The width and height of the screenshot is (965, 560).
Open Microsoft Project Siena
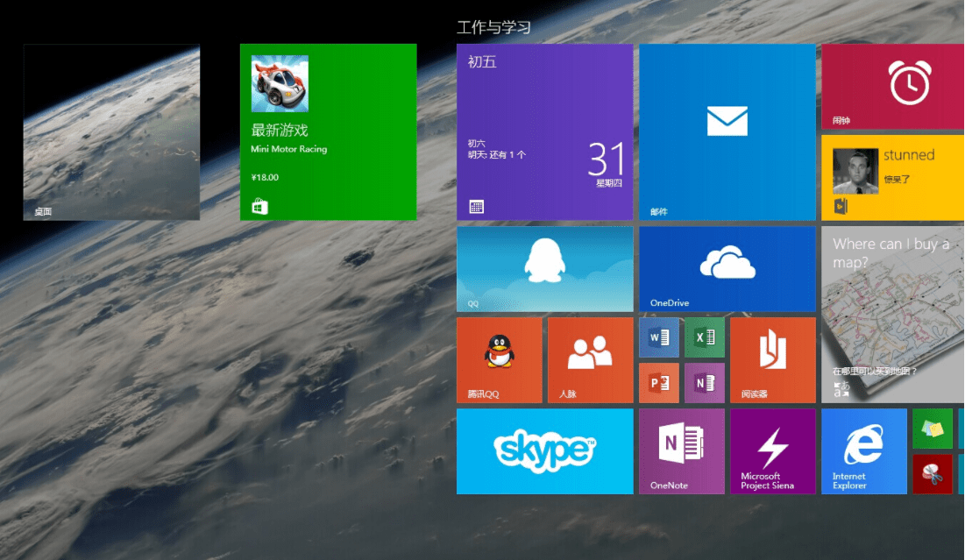click(772, 451)
